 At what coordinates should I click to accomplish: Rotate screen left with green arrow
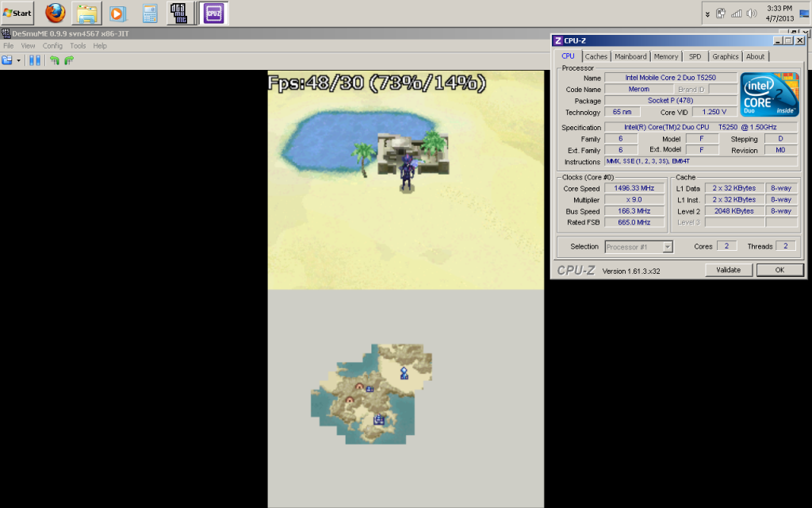55,60
